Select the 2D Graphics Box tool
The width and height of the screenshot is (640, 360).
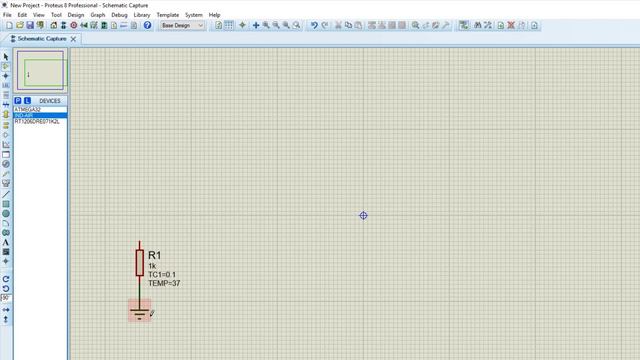click(6, 204)
